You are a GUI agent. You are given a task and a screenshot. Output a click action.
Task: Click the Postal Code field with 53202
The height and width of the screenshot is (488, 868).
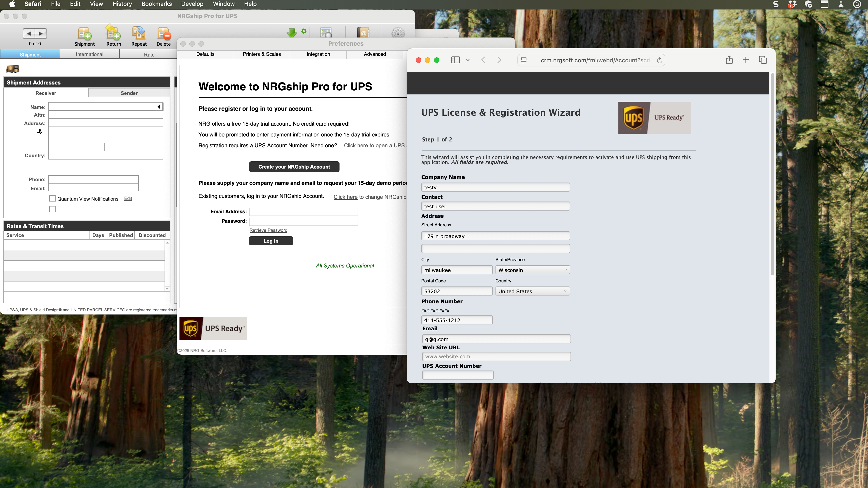457,291
